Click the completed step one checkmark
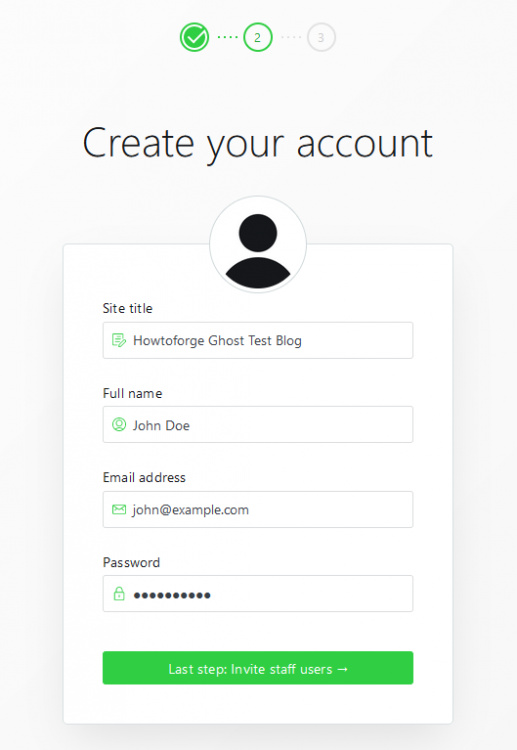The image size is (517, 750). click(194, 37)
